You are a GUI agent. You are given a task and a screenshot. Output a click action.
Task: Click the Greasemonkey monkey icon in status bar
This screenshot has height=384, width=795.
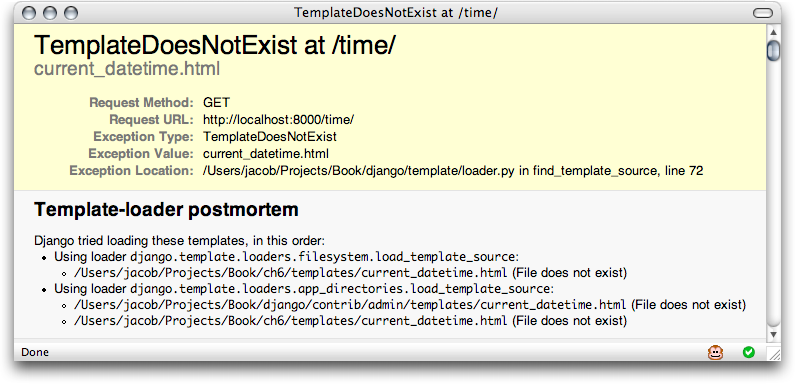[715, 352]
